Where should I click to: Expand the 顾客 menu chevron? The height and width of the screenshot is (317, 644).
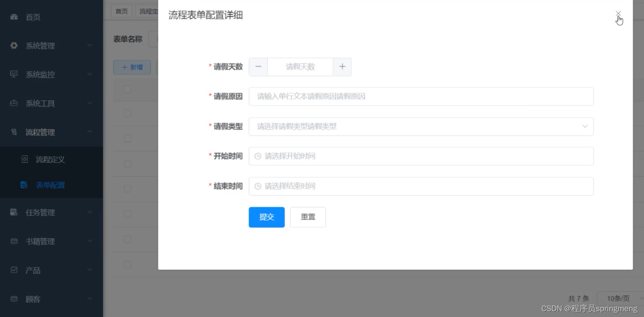coord(90,299)
